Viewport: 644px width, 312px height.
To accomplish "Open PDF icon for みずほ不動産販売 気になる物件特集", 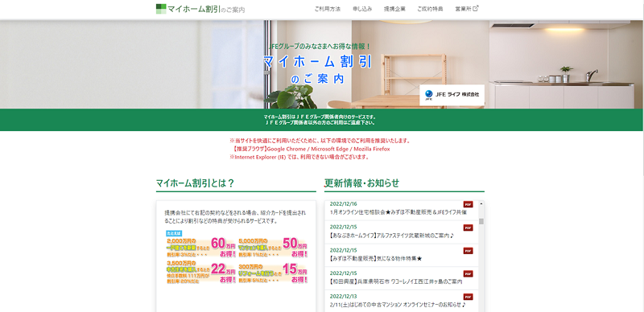I will click(469, 250).
